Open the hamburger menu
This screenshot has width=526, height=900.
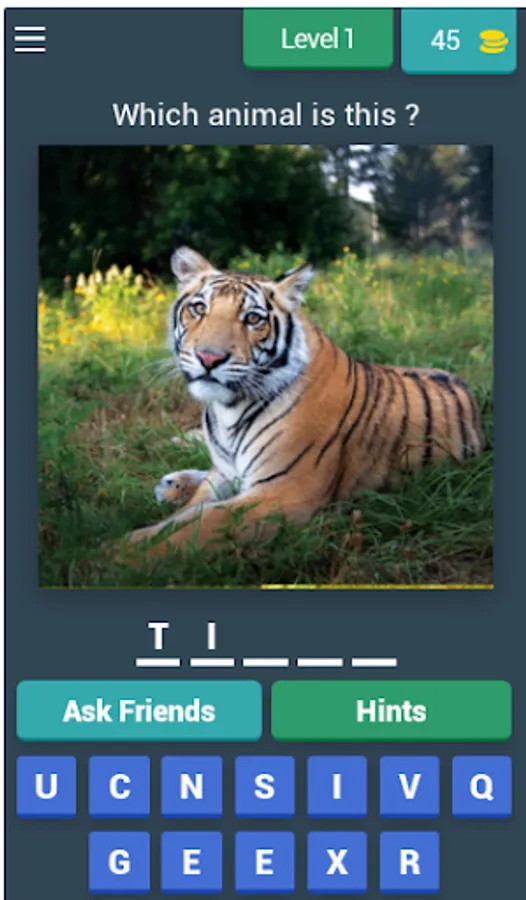[30, 40]
